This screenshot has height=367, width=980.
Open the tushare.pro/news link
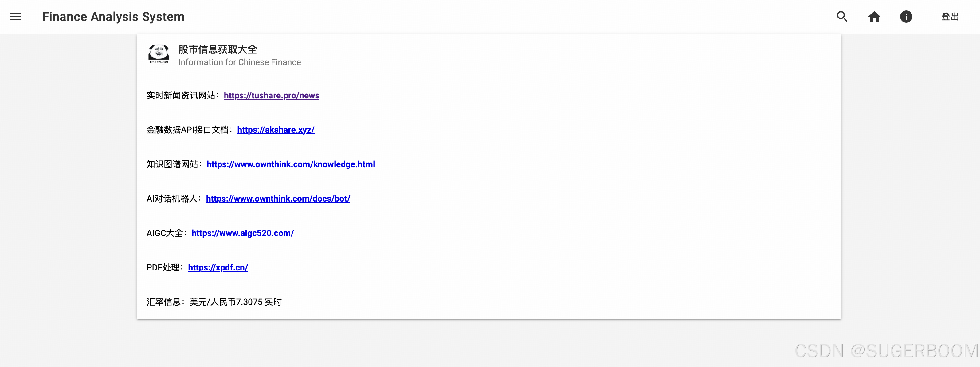tap(271, 96)
